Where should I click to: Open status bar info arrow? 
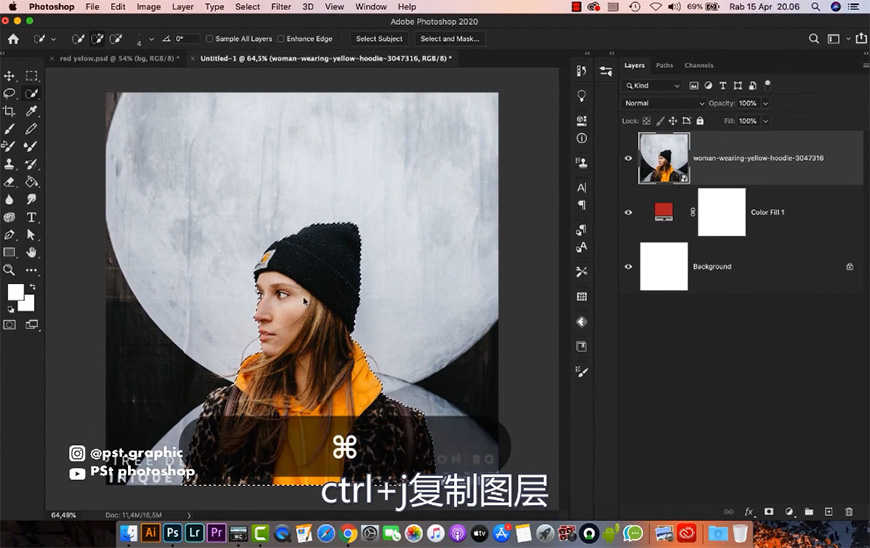point(189,515)
